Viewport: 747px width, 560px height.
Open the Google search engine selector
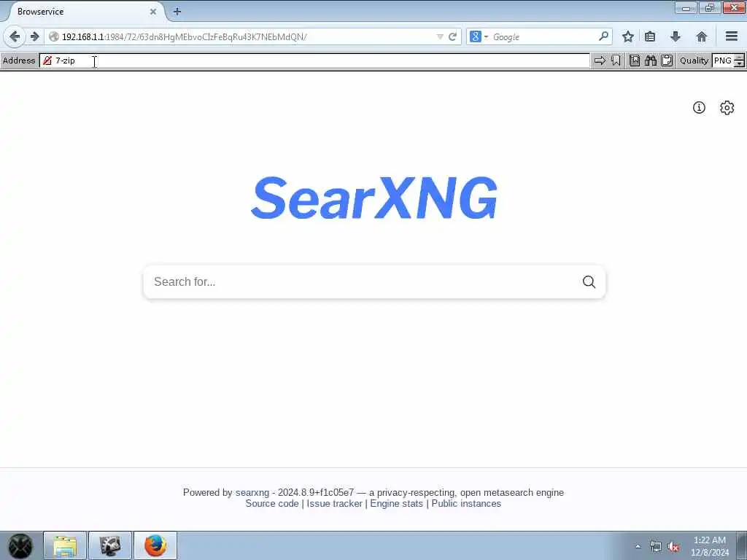479,36
